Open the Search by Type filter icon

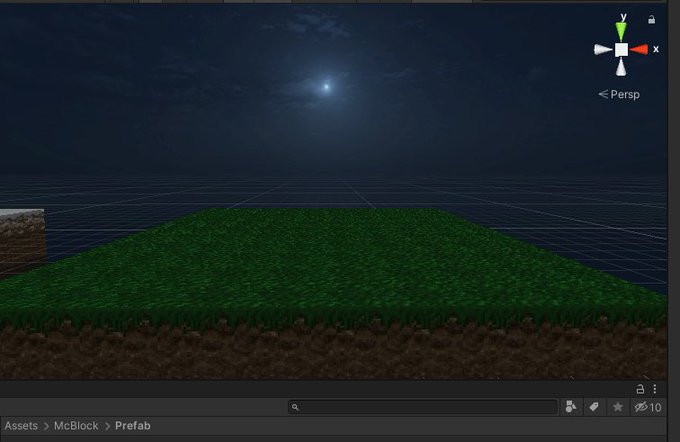click(571, 407)
